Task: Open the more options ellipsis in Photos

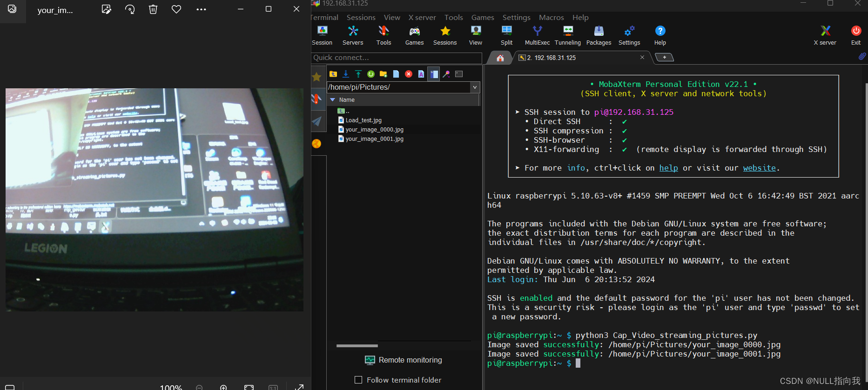Action: (201, 9)
